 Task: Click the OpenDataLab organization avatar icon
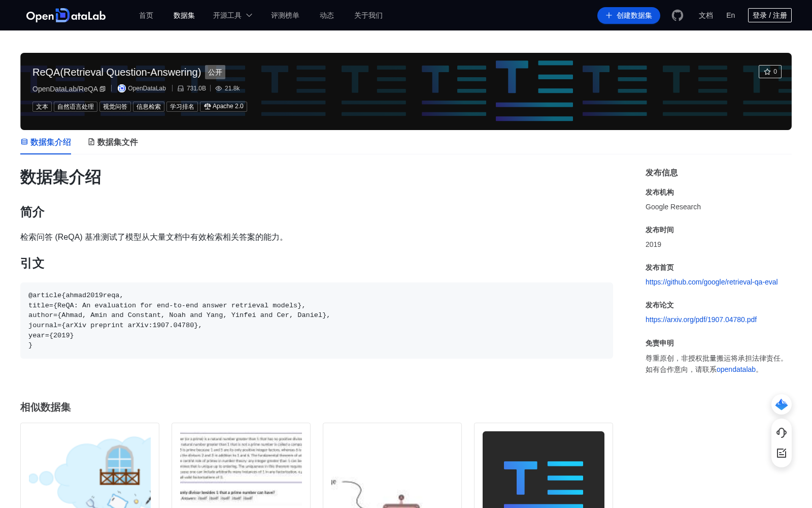coord(122,88)
